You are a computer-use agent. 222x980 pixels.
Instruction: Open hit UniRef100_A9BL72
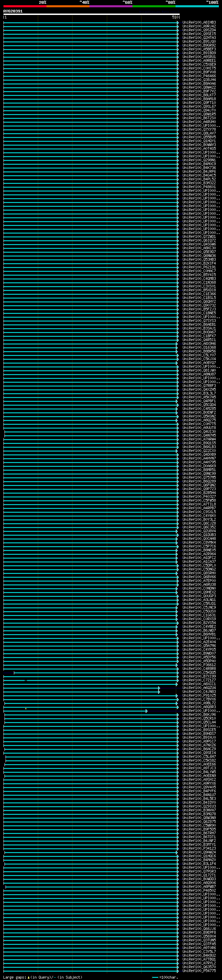(199, 703)
